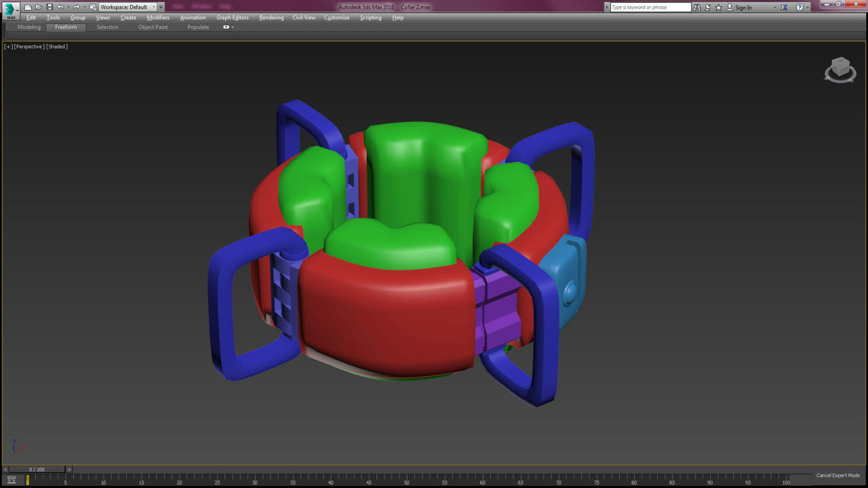The width and height of the screenshot is (868, 488).
Task: Open the Help dropdown arrow
Action: coord(807,7)
